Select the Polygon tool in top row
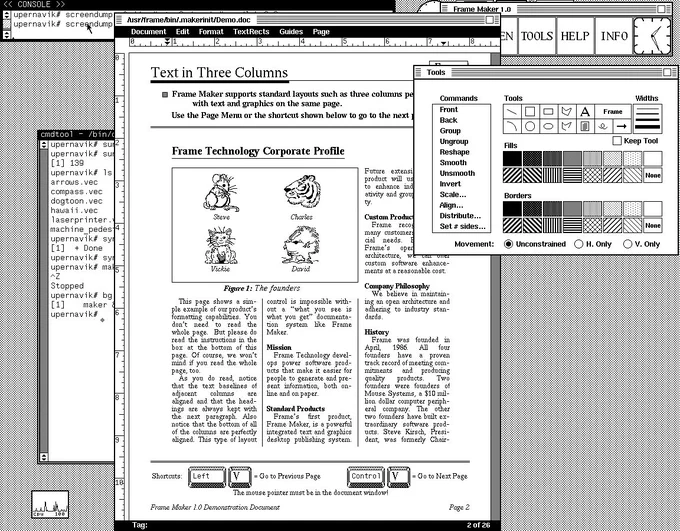 [x=566, y=112]
